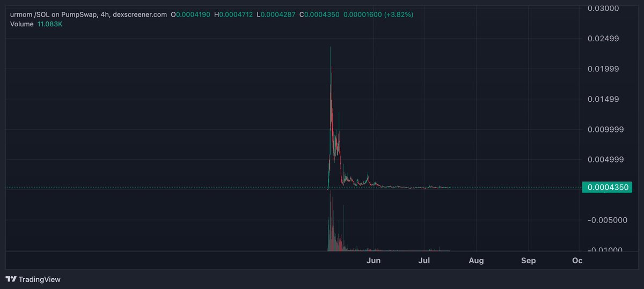Click the Aug label on time axis
Screen dimensions: 644x289
(476, 261)
